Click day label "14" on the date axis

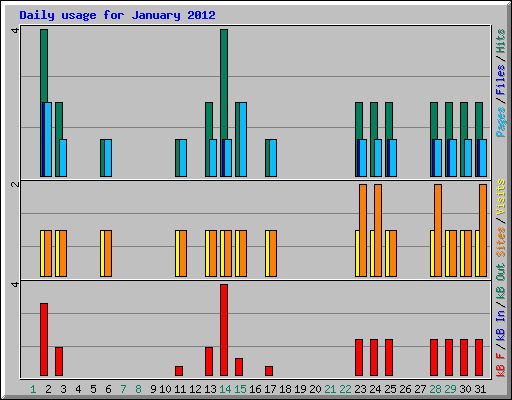(x=225, y=389)
